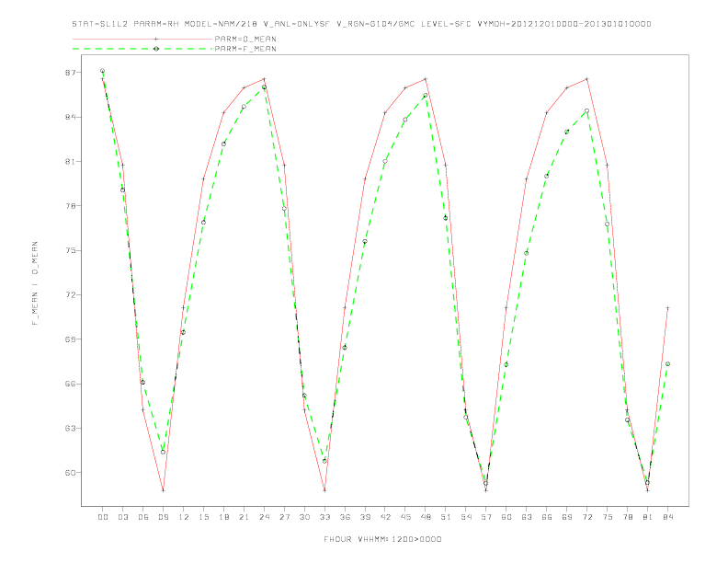728x563 pixels.
Task: Click x-axis tick label 15
Action: [203, 517]
